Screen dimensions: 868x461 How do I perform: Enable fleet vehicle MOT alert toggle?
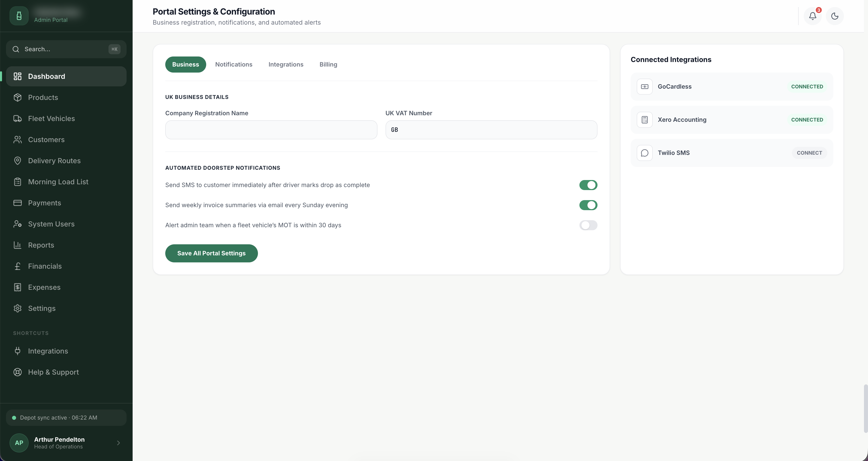[x=588, y=225]
